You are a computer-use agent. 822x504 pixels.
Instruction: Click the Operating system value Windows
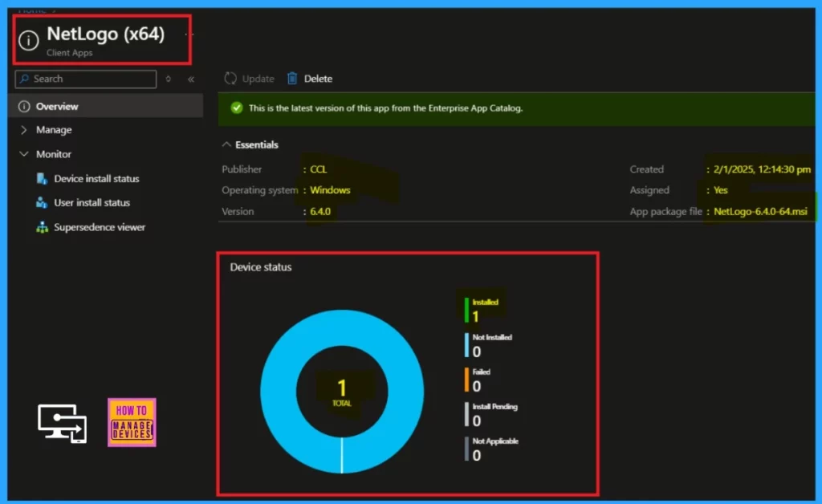click(x=330, y=190)
